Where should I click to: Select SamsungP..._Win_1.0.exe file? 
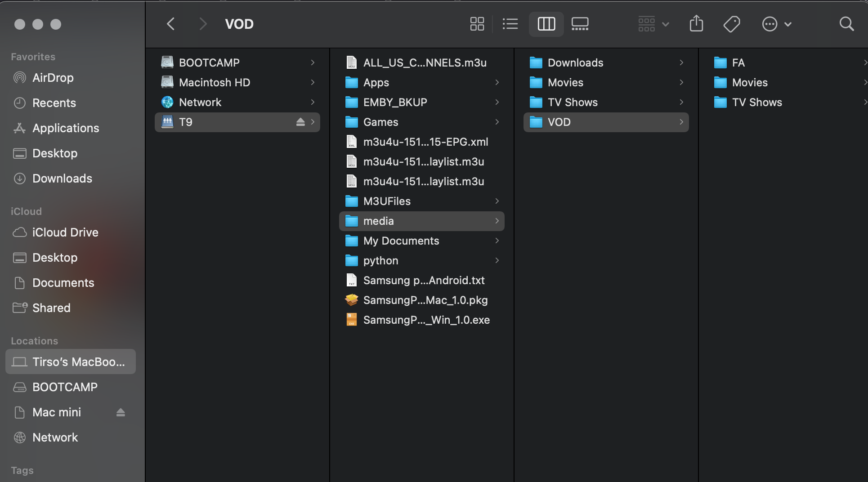[422, 320]
